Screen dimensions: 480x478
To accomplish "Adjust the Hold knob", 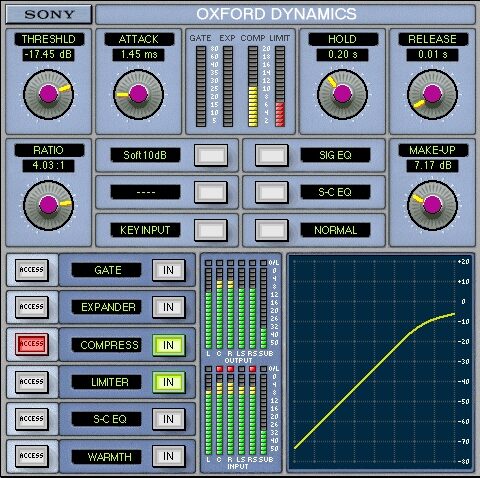I will pyautogui.click(x=342, y=94).
